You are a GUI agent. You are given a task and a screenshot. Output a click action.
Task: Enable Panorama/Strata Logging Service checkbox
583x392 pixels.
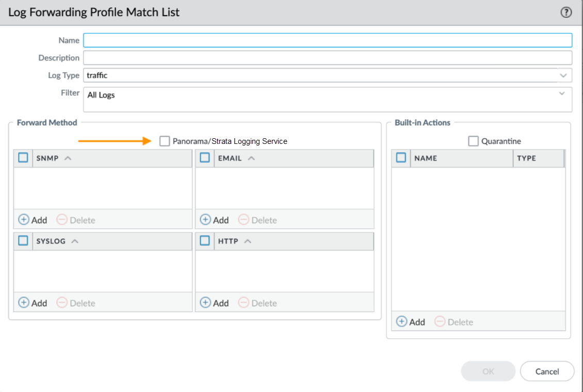pyautogui.click(x=165, y=141)
